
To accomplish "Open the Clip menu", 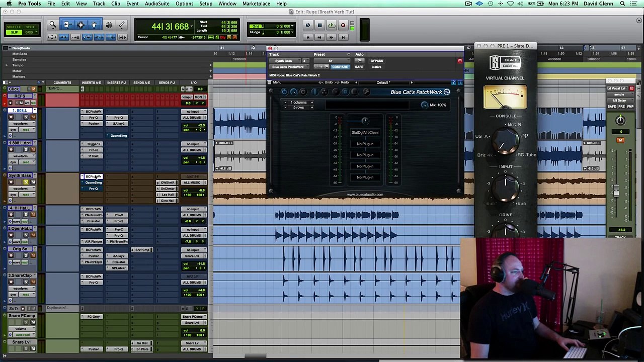I will 116,4.
